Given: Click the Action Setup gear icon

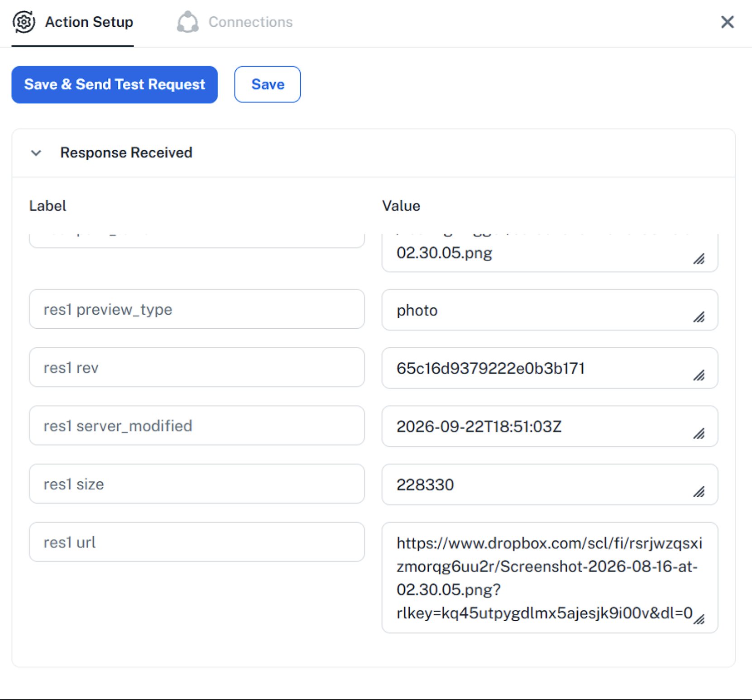Looking at the screenshot, I should click(x=24, y=22).
